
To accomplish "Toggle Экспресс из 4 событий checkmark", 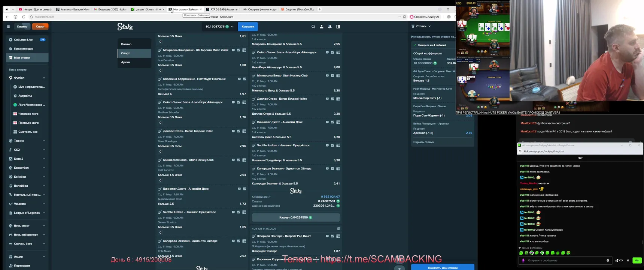I will pos(415,45).
